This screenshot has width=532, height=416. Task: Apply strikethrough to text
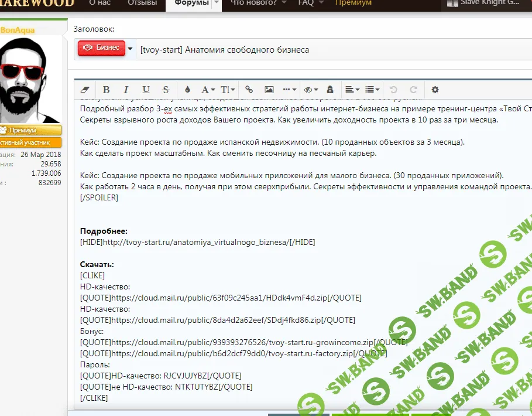(166, 90)
